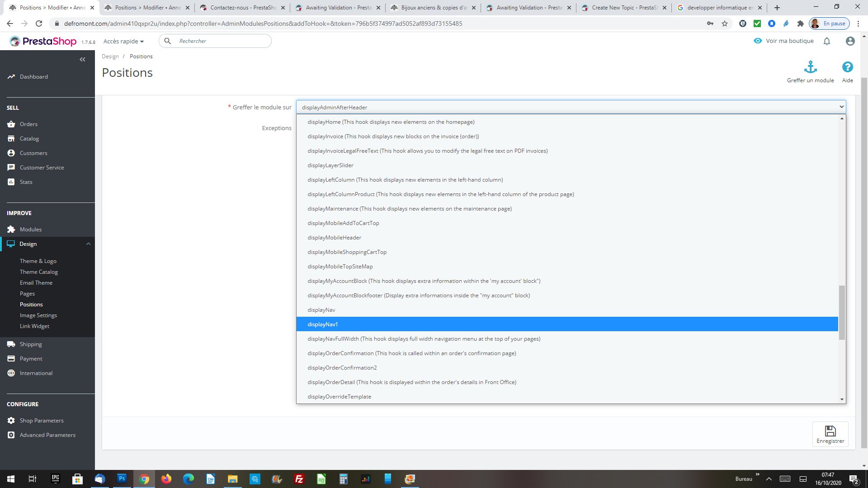The image size is (868, 488).
Task: Focus the Rechercher search field
Action: pyautogui.click(x=222, y=41)
